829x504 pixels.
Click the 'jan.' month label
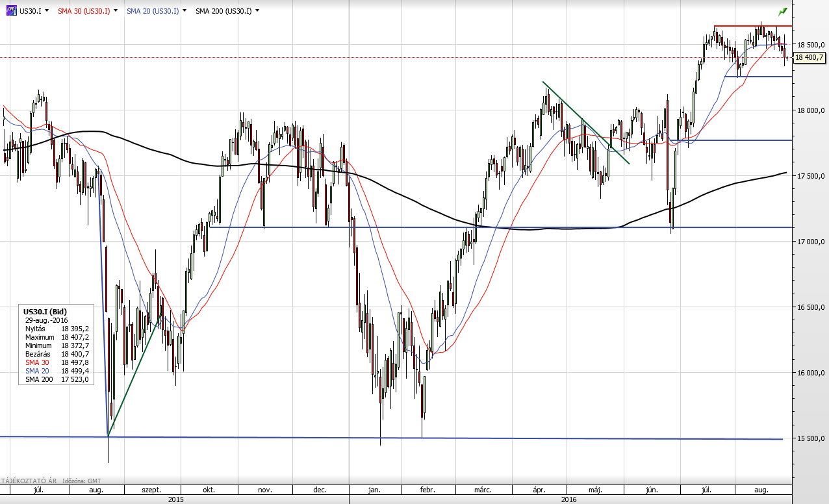(374, 490)
